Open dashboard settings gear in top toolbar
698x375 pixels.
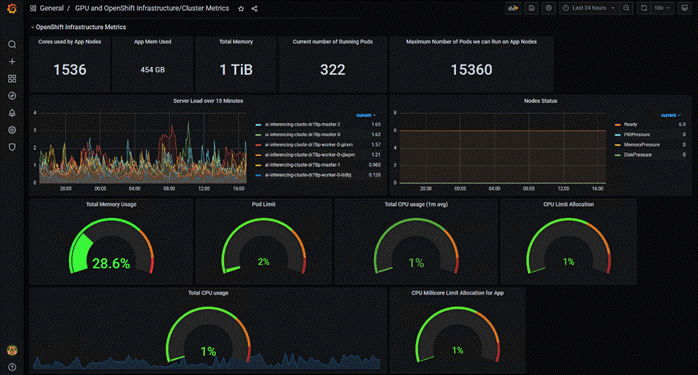[x=549, y=8]
